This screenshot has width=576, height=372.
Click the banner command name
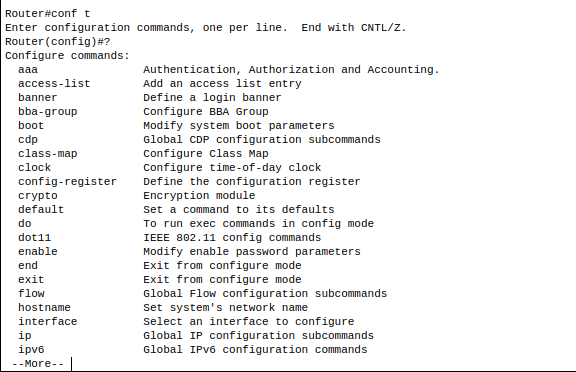[38, 98]
